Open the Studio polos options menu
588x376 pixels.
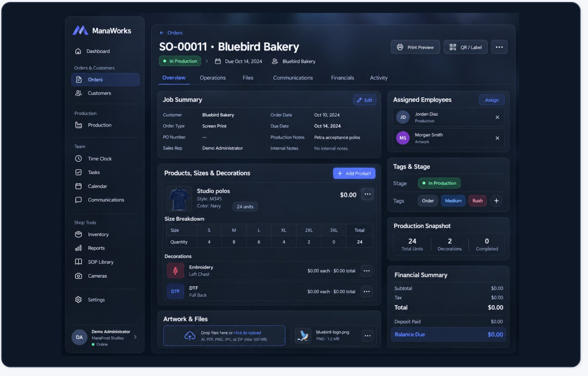pyautogui.click(x=367, y=194)
